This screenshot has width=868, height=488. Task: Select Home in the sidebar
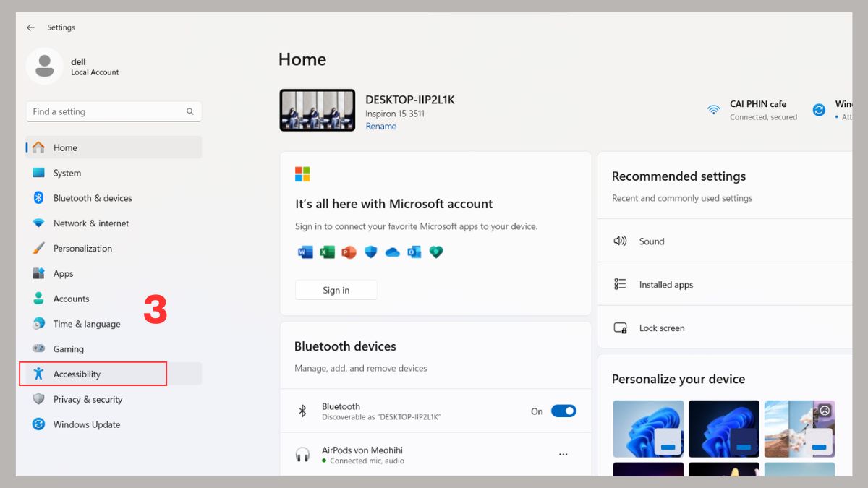tap(114, 147)
